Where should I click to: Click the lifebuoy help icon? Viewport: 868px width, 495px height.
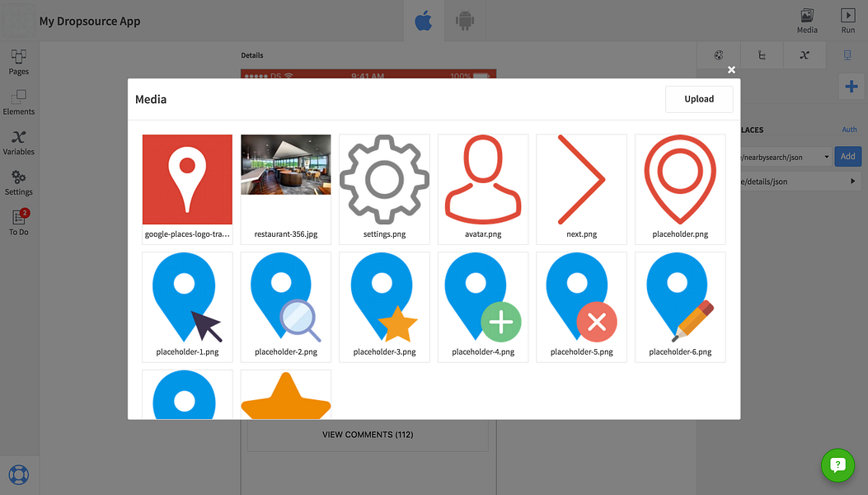[19, 475]
